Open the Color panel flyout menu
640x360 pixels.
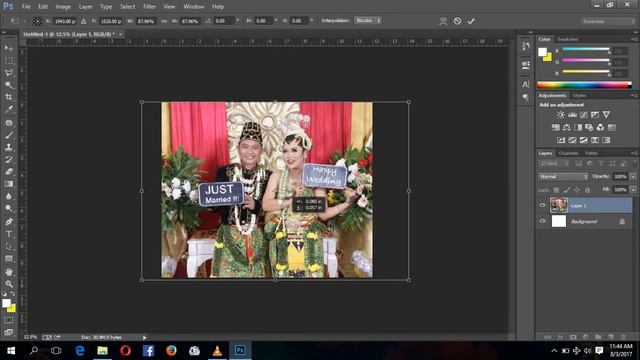[634, 39]
